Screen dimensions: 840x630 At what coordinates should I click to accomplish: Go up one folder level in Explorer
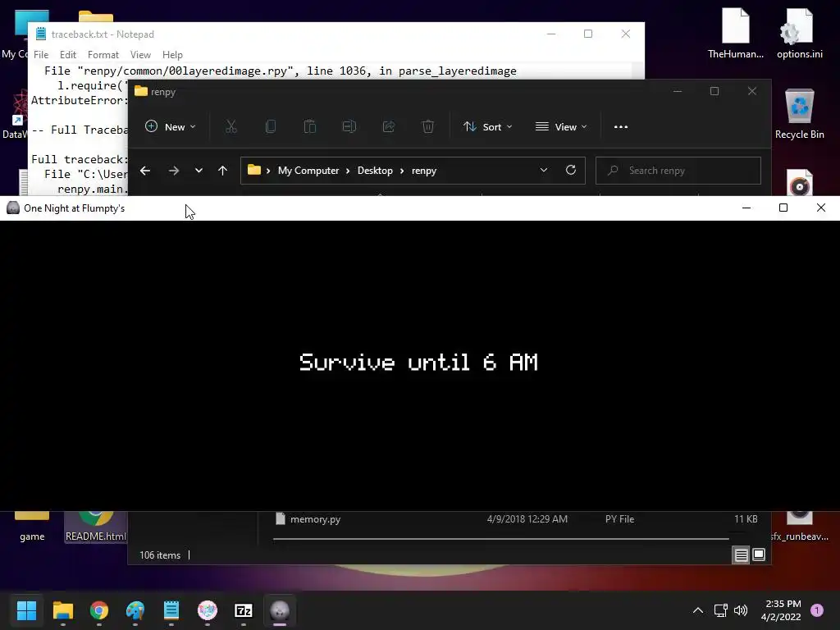(222, 171)
